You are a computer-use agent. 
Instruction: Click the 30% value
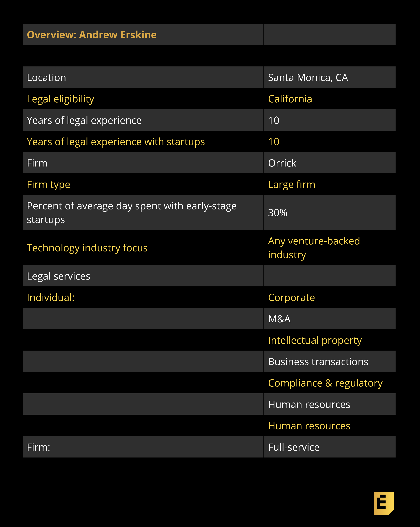(x=278, y=213)
